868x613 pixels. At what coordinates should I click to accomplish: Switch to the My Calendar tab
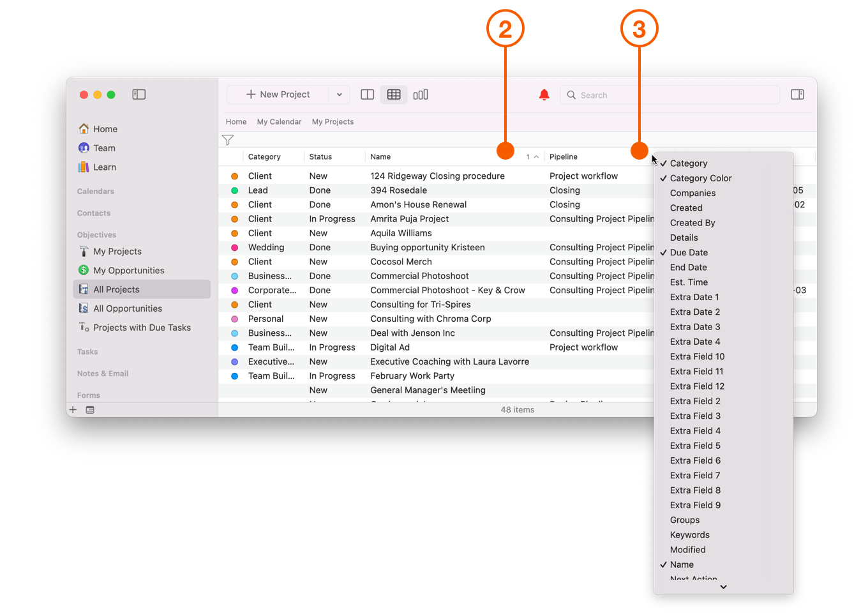tap(279, 121)
